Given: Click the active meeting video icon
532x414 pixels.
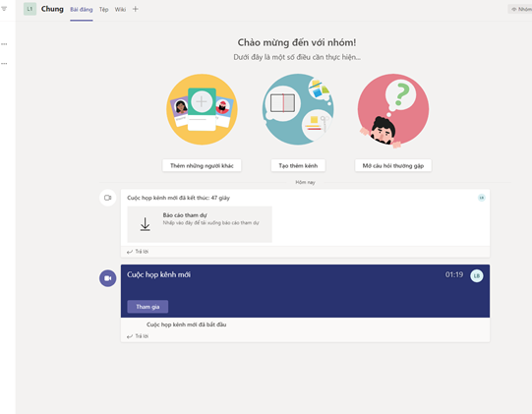Looking at the screenshot, I should tap(108, 278).
